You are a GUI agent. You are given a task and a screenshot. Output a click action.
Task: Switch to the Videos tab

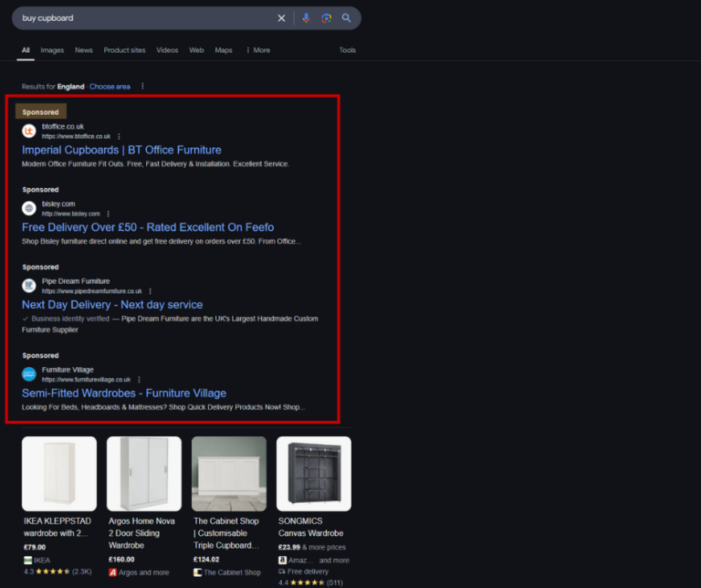(x=167, y=50)
